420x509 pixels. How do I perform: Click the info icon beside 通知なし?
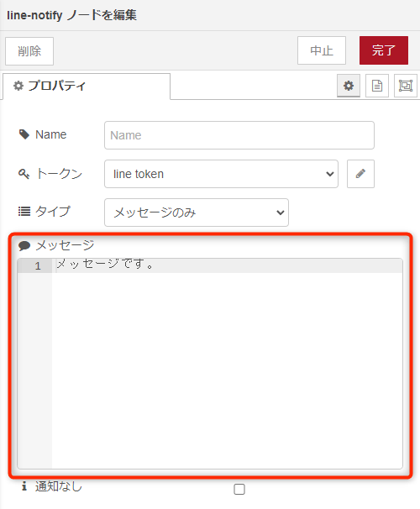(x=24, y=486)
